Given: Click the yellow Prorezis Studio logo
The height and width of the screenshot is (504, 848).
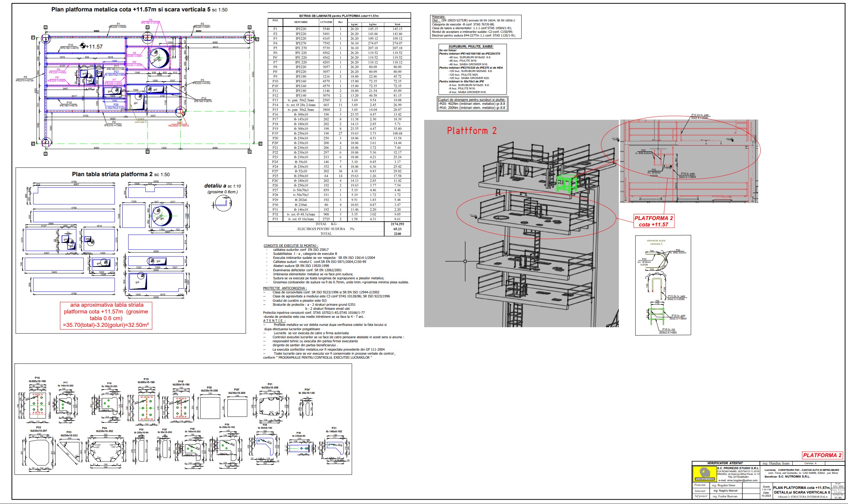Looking at the screenshot, I should (x=705, y=474).
